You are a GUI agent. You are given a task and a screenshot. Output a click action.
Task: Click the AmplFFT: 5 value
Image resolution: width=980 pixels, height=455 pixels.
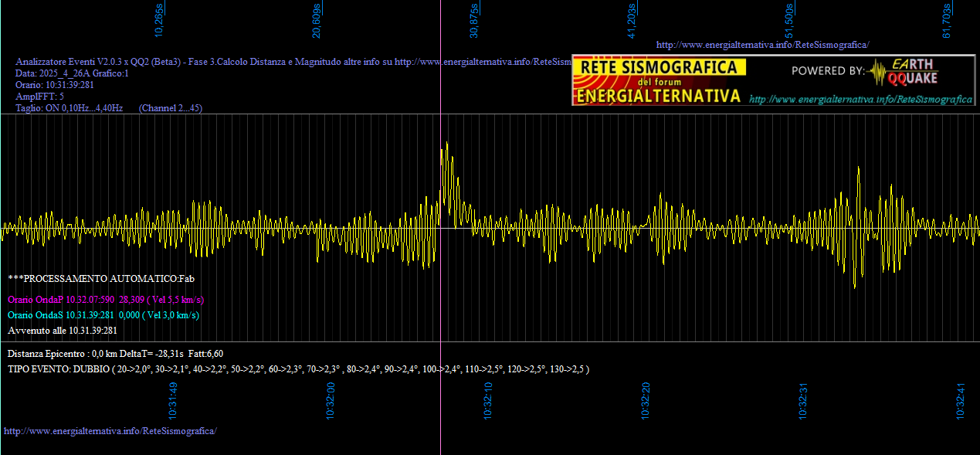39,97
